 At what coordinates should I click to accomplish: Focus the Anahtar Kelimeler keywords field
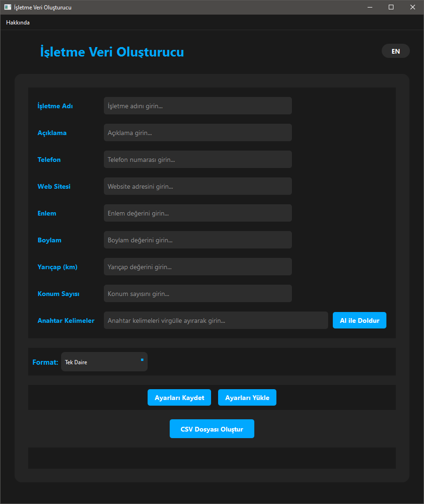(216, 320)
